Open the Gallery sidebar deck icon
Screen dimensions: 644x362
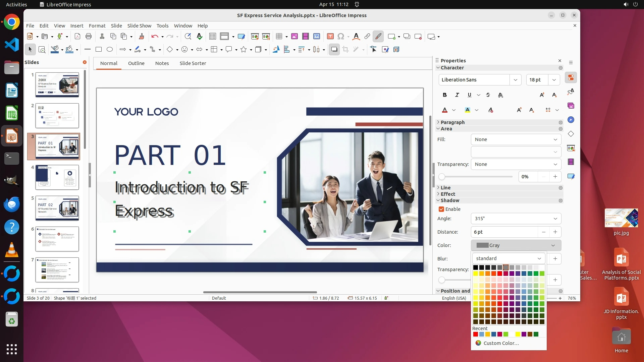pyautogui.click(x=571, y=106)
